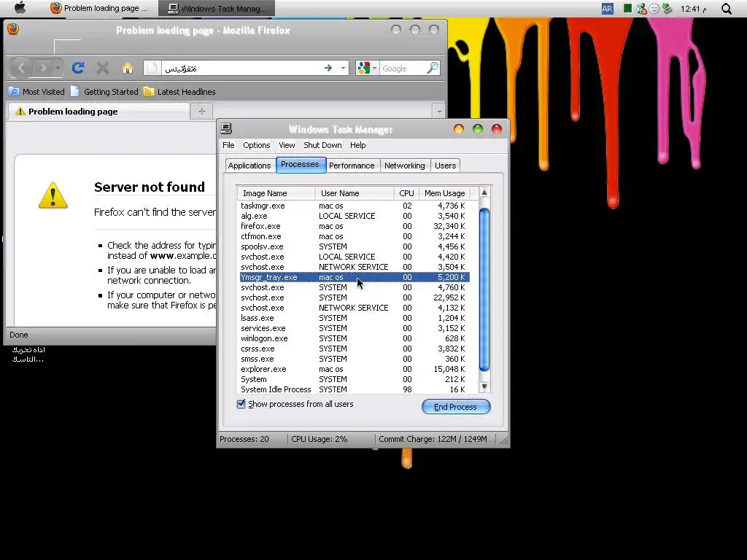The height and width of the screenshot is (560, 747).
Task: Click Firefox logo in window title bar
Action: [13, 29]
